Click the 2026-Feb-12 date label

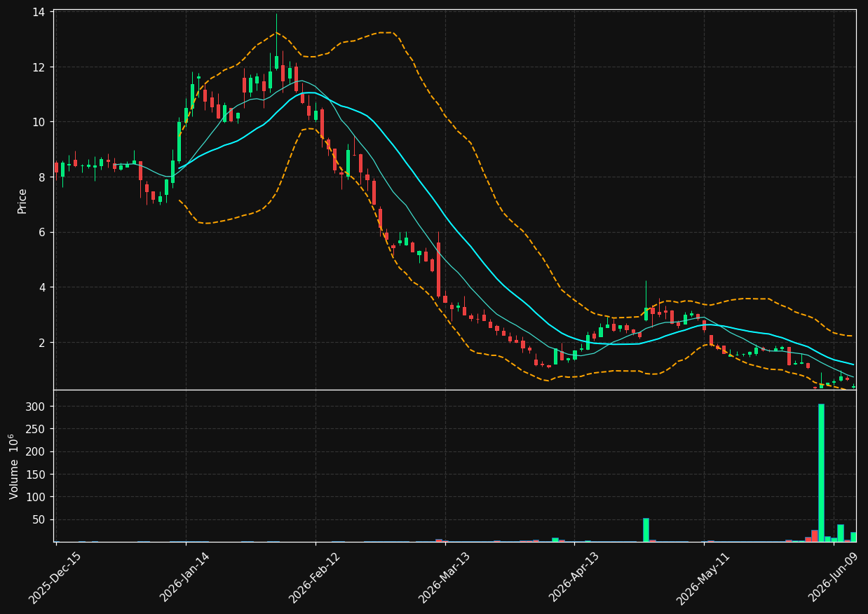click(314, 577)
